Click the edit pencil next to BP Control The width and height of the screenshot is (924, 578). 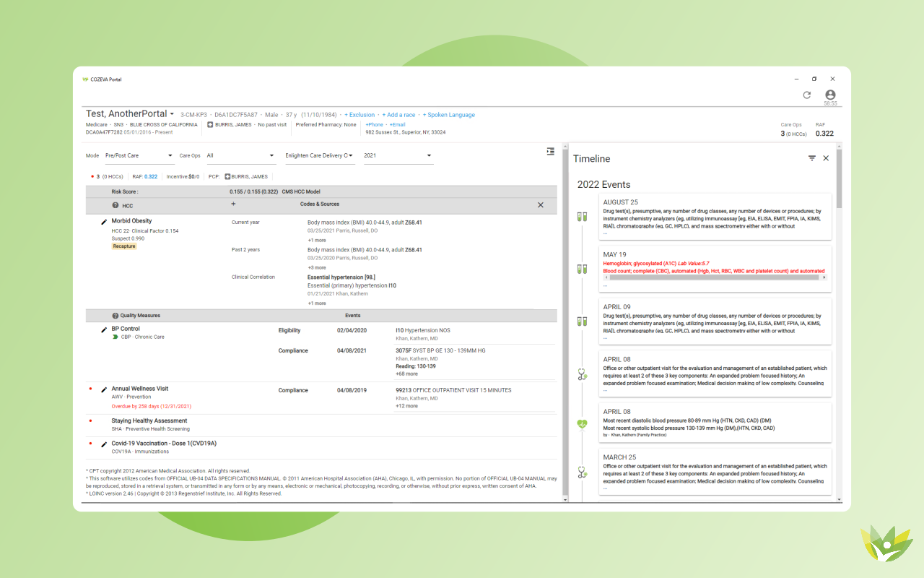pyautogui.click(x=104, y=329)
